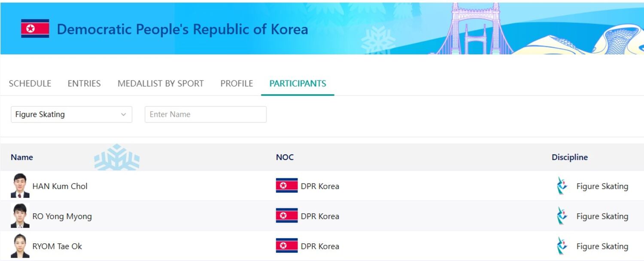Open HAN Kum Chol's profile photo
This screenshot has height=261, width=644.
(20, 186)
